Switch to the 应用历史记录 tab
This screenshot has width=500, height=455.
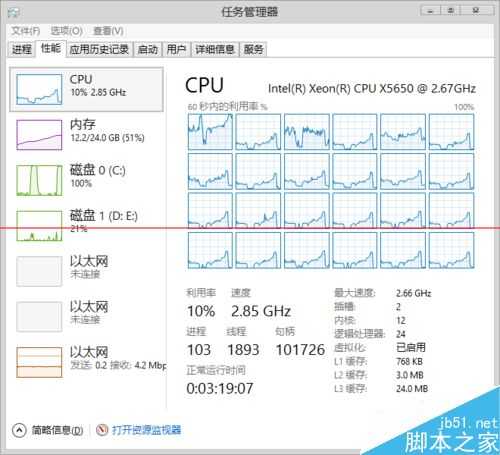tap(99, 50)
